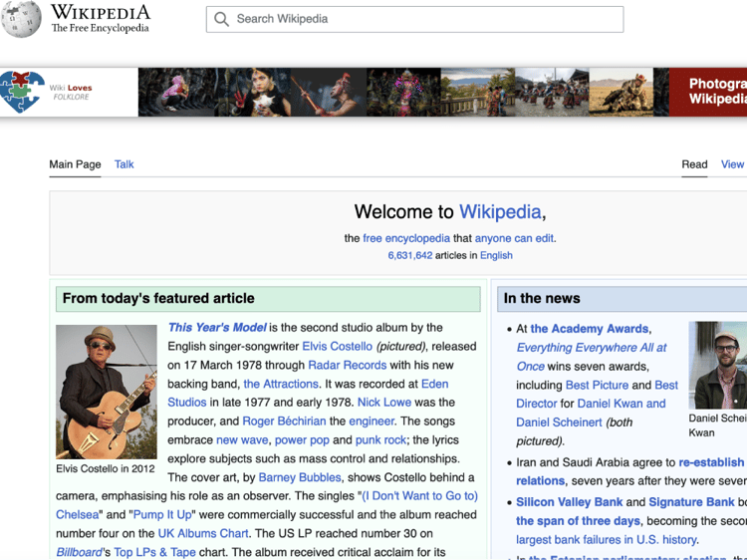Open the anyone can edit link
This screenshot has width=747, height=560.
pos(514,238)
